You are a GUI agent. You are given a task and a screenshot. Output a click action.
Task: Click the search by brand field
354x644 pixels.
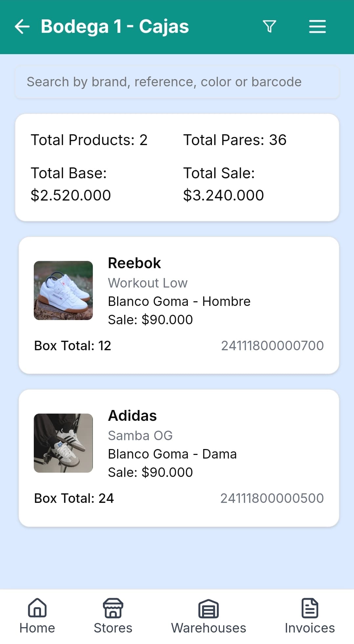point(177,82)
